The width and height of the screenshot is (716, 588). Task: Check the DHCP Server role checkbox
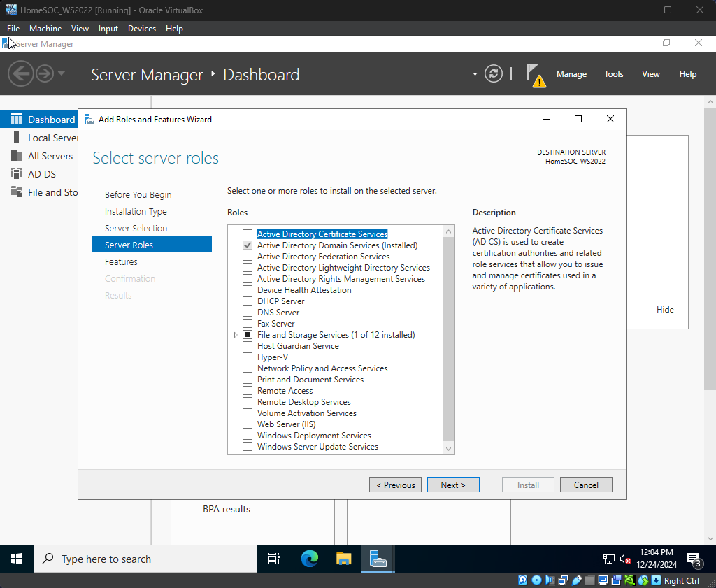click(248, 301)
